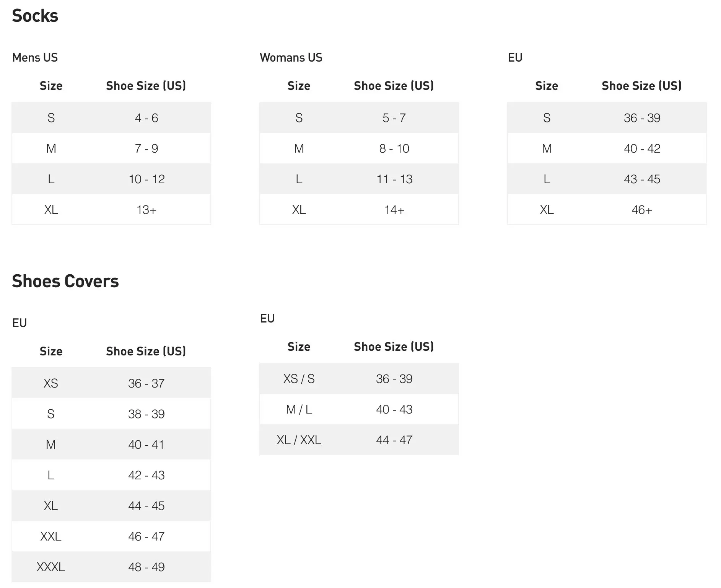Click Mens US size M row 7 - 9
The height and width of the screenshot is (588, 721).
[111, 148]
